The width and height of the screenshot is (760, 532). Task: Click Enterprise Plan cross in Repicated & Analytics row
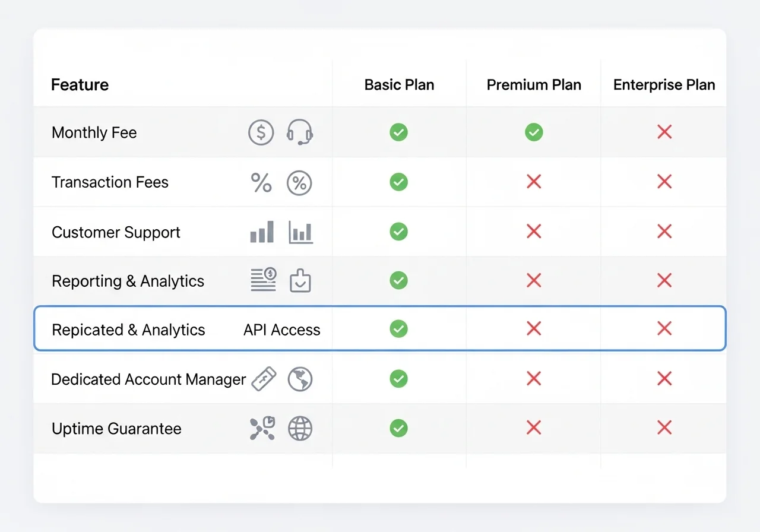(664, 328)
